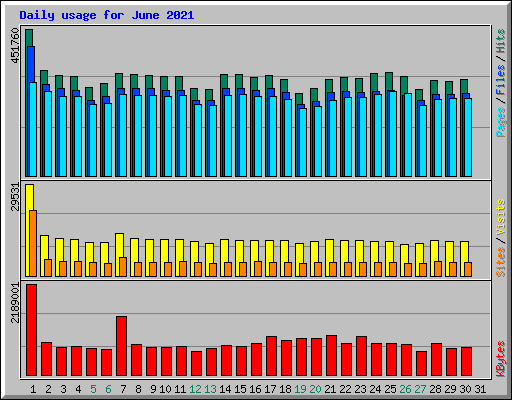Click the 'Pages' legend label

click(x=501, y=122)
